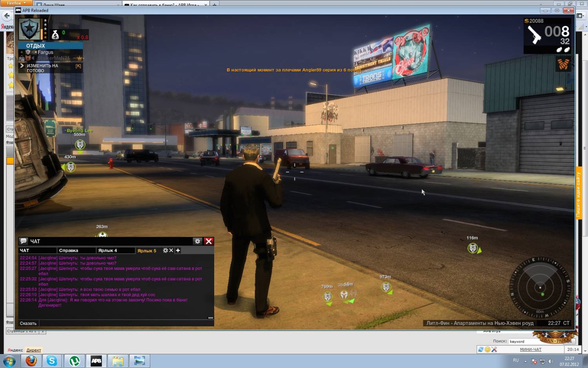Click the 116m waypoint marker
This screenshot has width=588, height=368.
click(473, 248)
